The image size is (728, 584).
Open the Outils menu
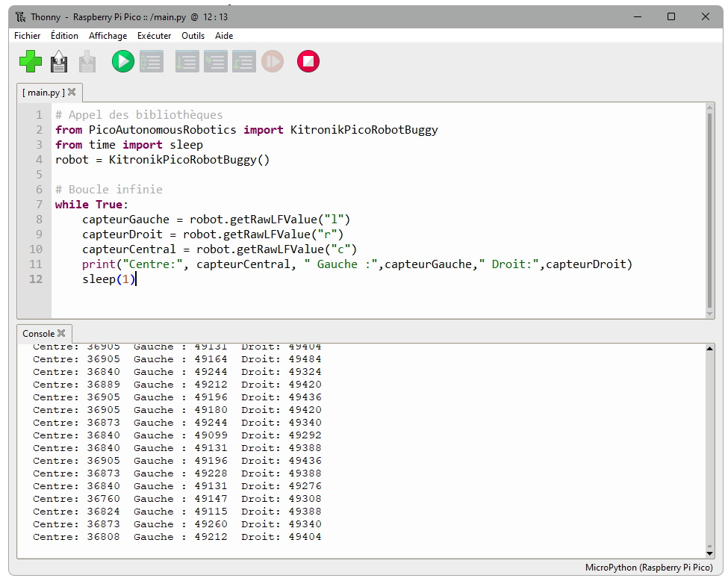coord(193,36)
